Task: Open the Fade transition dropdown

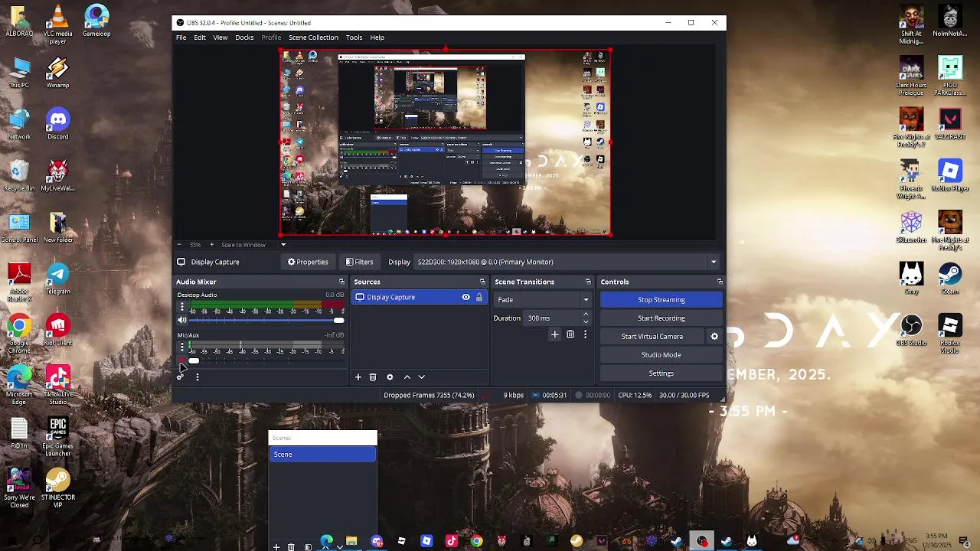Action: (x=543, y=299)
